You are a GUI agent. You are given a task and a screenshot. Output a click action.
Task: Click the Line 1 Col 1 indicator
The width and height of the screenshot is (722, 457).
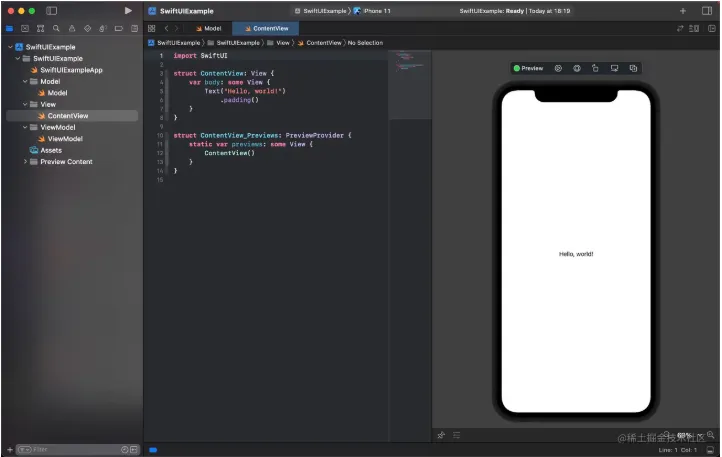(x=678, y=450)
